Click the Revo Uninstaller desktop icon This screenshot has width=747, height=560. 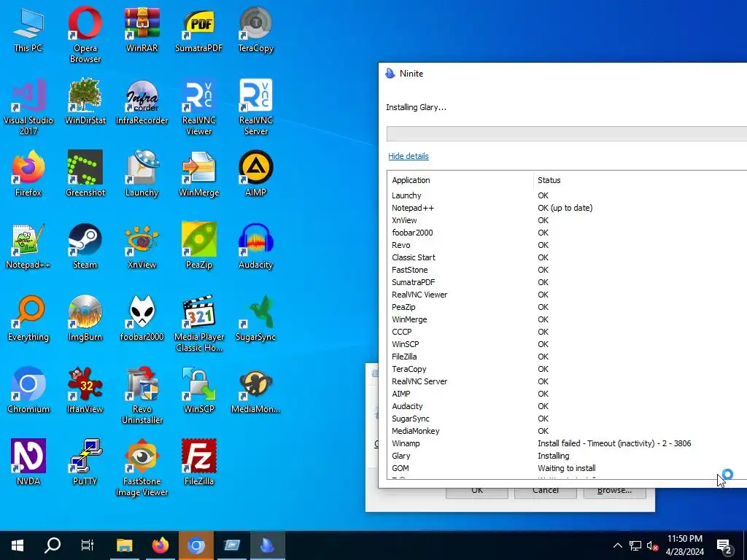pyautogui.click(x=142, y=395)
